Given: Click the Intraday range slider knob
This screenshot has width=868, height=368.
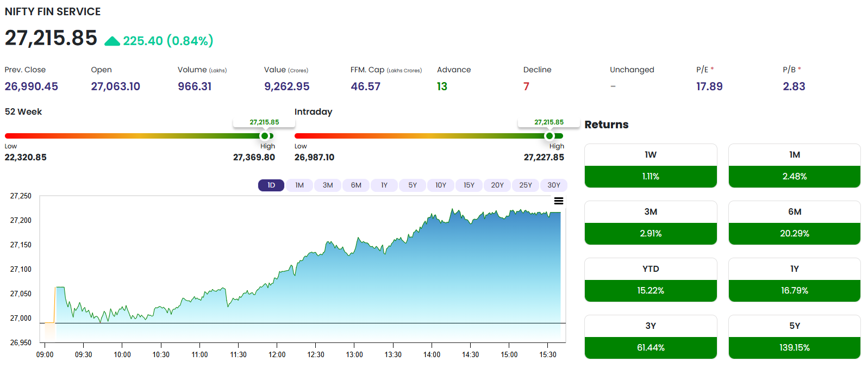Looking at the screenshot, I should (x=549, y=136).
